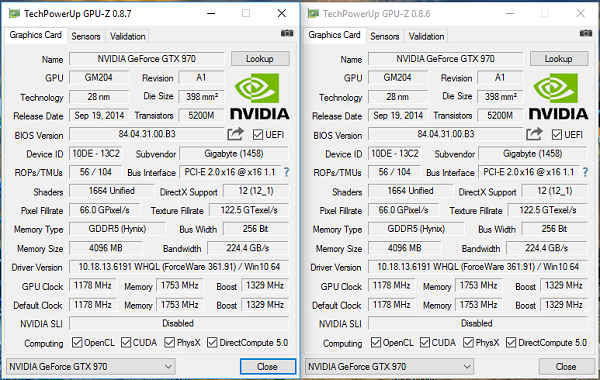600x380 pixels.
Task: Click '398 mm²' die size in GPU-Z 0.8.7
Action: pos(201,97)
